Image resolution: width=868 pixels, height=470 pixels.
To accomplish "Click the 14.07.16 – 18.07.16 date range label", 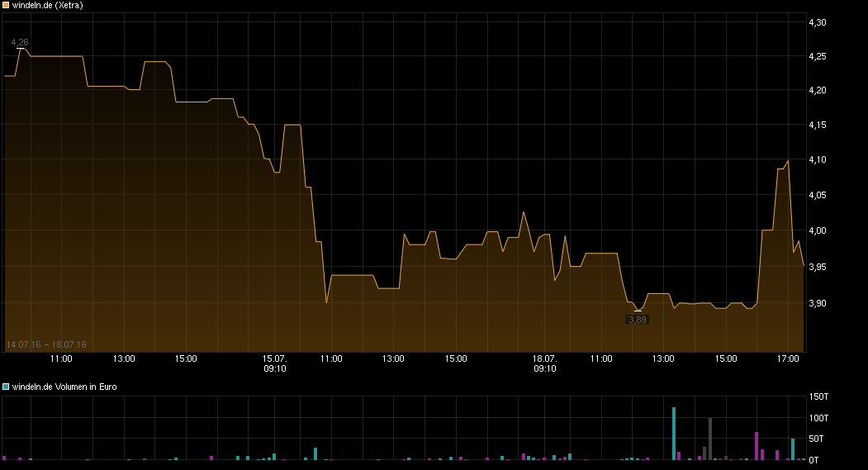I will pos(46,344).
